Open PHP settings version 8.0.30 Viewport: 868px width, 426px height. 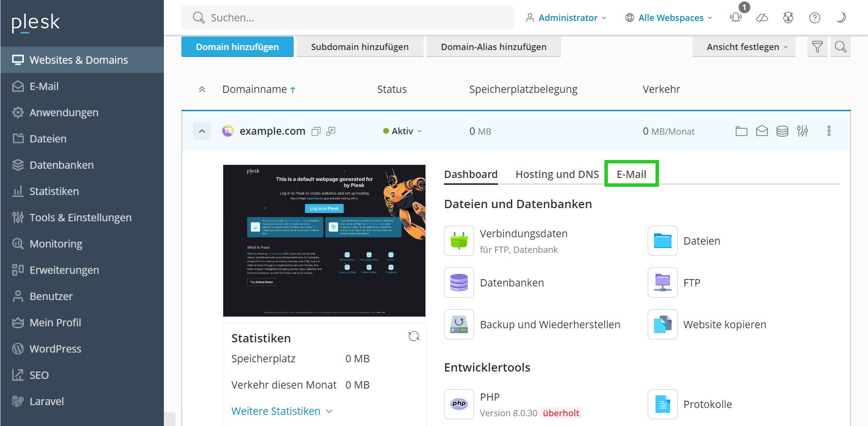[513, 404]
